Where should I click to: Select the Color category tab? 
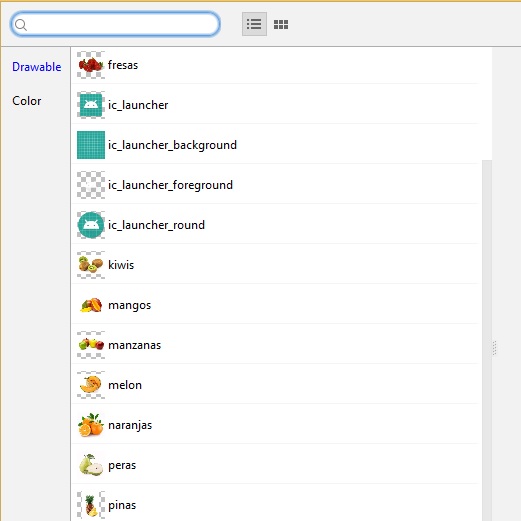click(x=27, y=101)
